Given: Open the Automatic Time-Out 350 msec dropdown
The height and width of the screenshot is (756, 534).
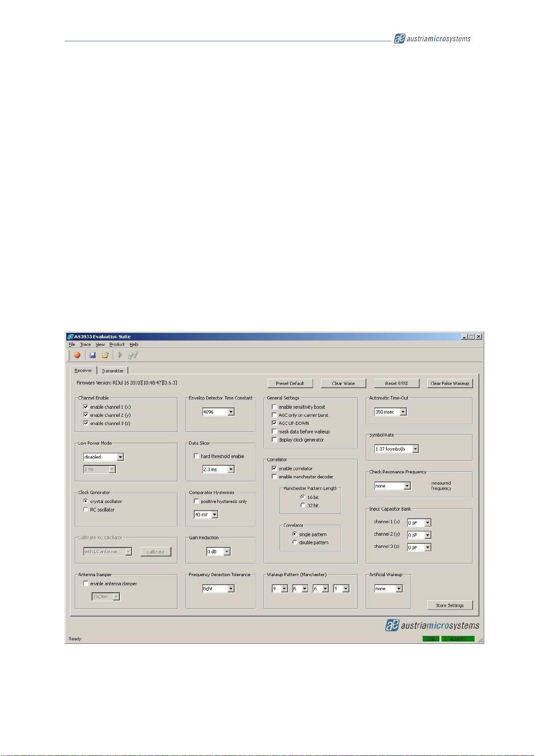Looking at the screenshot, I should [x=391, y=412].
